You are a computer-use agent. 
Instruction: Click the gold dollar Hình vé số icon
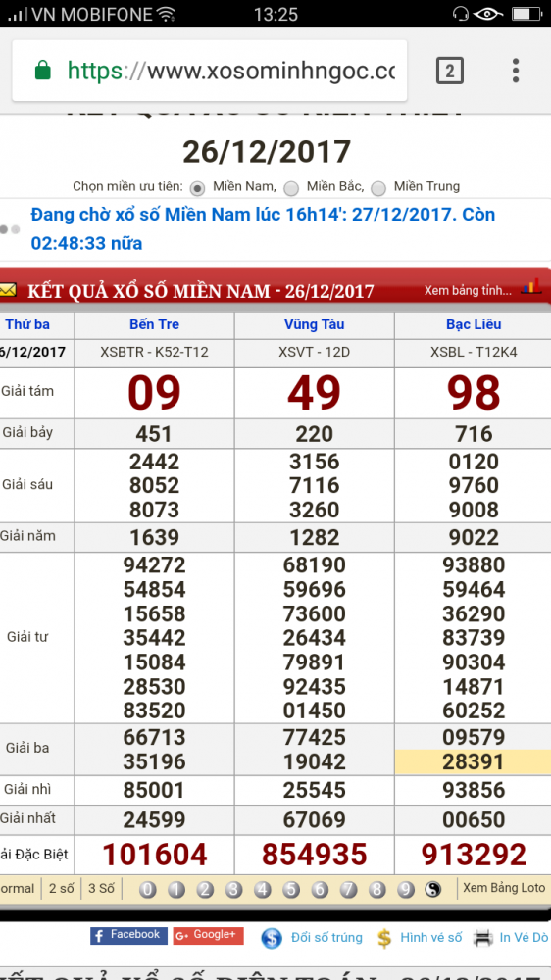point(384,938)
